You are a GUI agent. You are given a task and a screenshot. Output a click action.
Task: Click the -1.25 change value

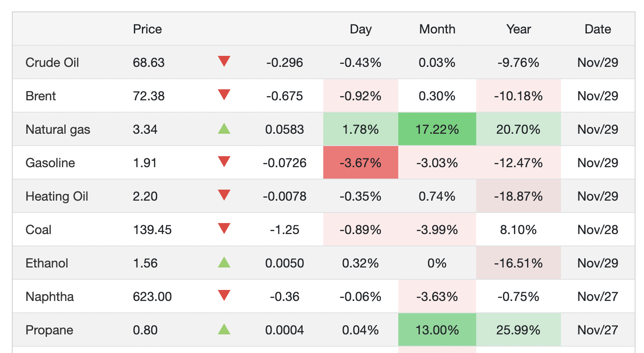click(x=285, y=230)
